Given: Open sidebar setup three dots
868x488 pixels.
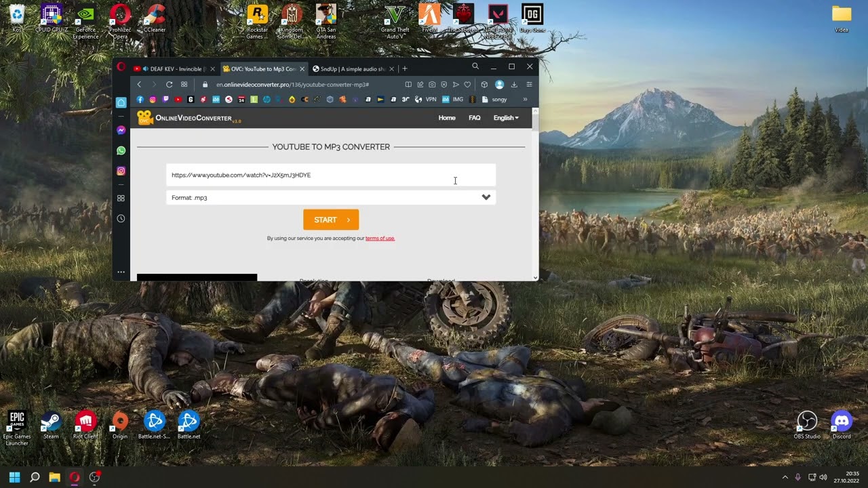Looking at the screenshot, I should coord(121,272).
